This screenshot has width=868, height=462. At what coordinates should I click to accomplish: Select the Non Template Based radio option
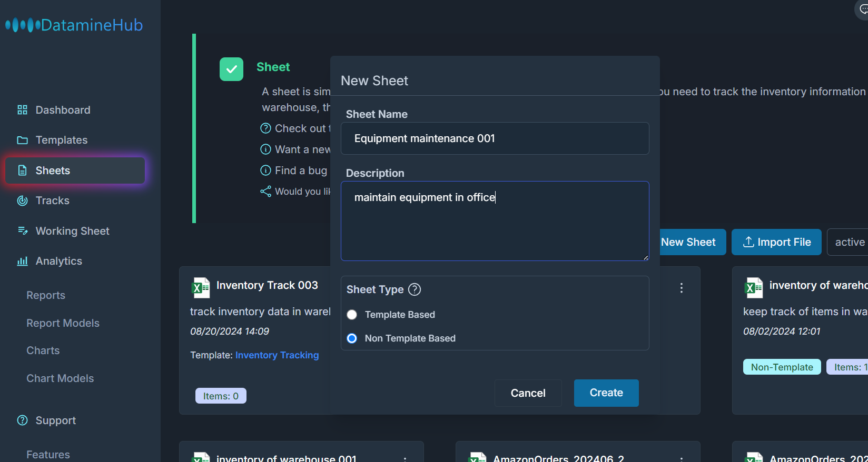click(x=352, y=338)
